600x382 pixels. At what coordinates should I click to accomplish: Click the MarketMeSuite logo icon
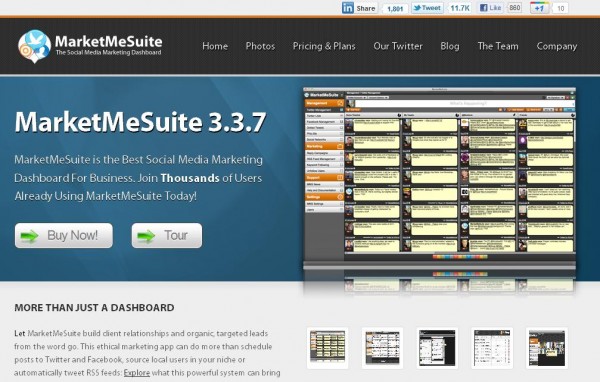(34, 46)
